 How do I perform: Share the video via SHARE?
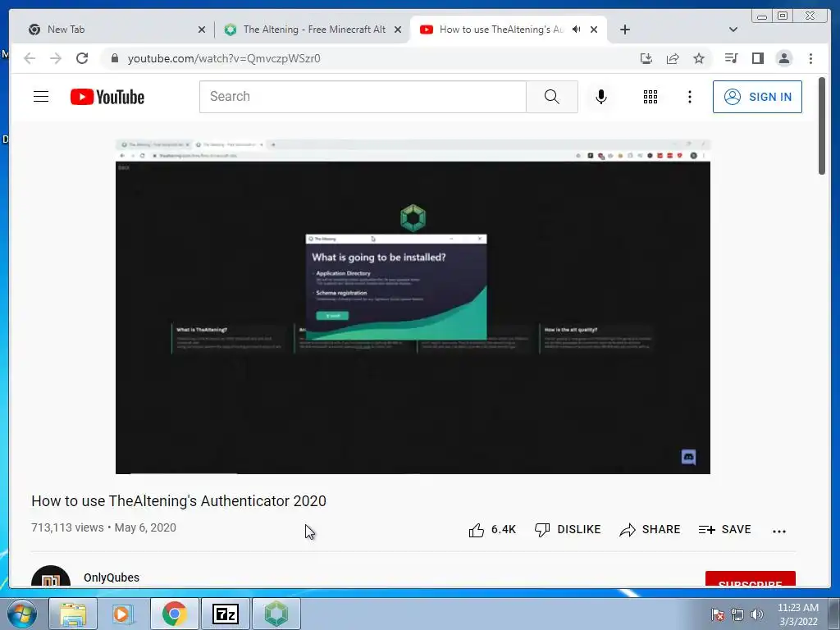(650, 530)
